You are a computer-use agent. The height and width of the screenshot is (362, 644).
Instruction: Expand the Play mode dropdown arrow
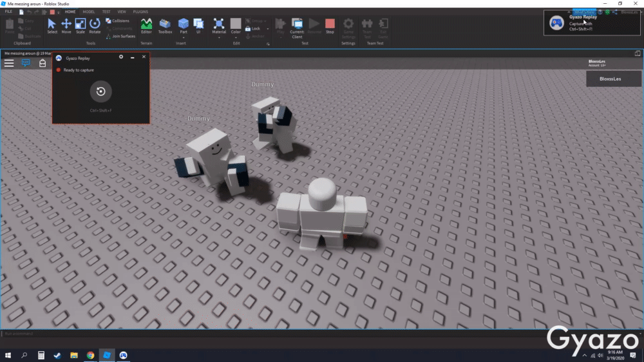click(x=281, y=37)
